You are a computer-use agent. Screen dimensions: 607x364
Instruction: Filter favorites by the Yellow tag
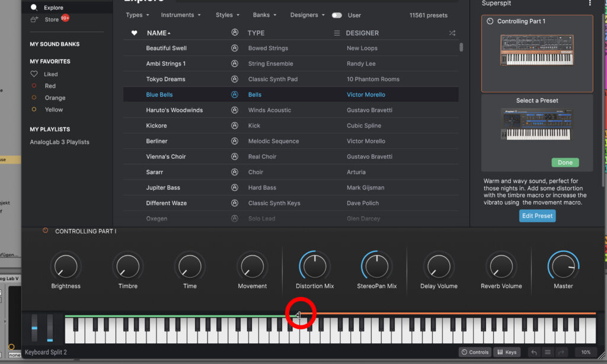click(x=34, y=110)
